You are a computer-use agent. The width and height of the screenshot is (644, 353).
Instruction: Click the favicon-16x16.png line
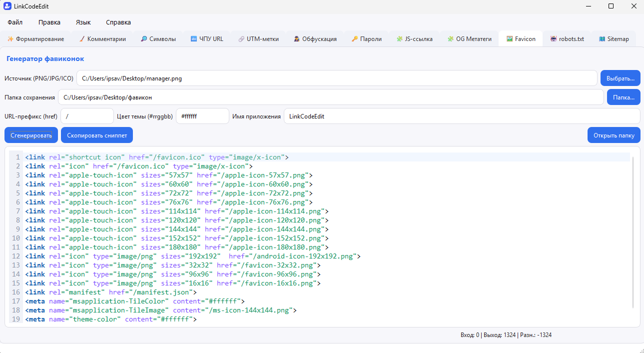click(173, 283)
